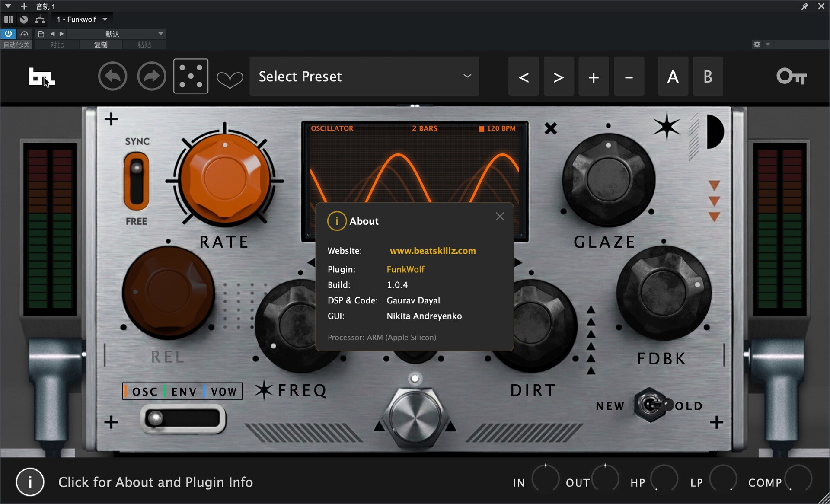Click the info icon for About

(x=30, y=482)
